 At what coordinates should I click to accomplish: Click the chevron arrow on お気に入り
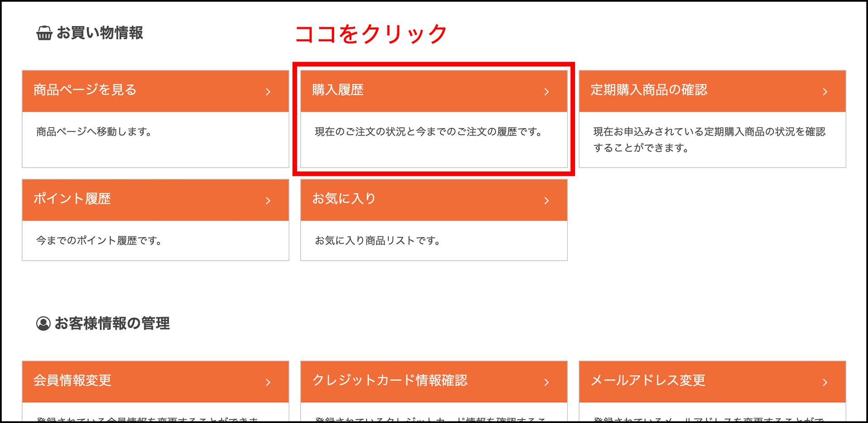click(547, 200)
